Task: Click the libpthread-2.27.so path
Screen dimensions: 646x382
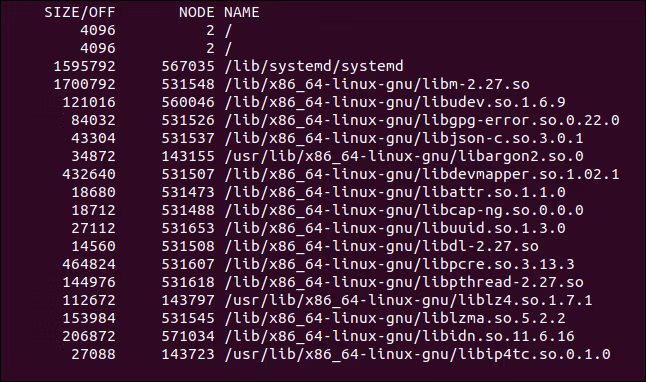Action: tap(404, 282)
